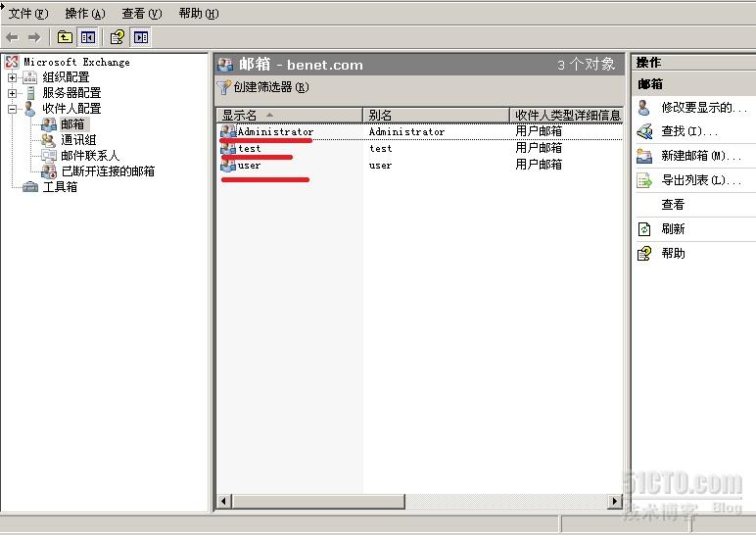This screenshot has height=535, width=756.
Task: Select 通讯组 in the console tree
Action: coord(78,140)
